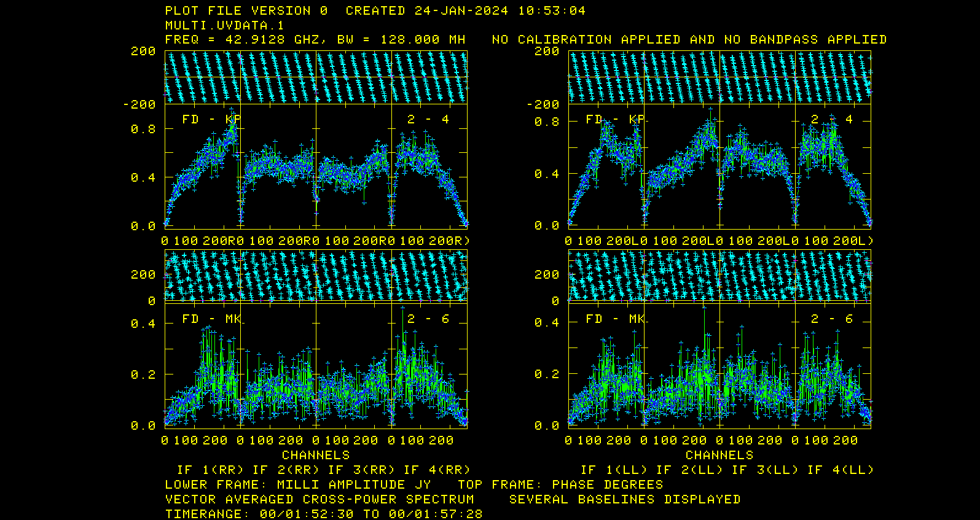Select the 2 - 6 baseline label in LL plot
The width and height of the screenshot is (980, 520).
click(831, 319)
